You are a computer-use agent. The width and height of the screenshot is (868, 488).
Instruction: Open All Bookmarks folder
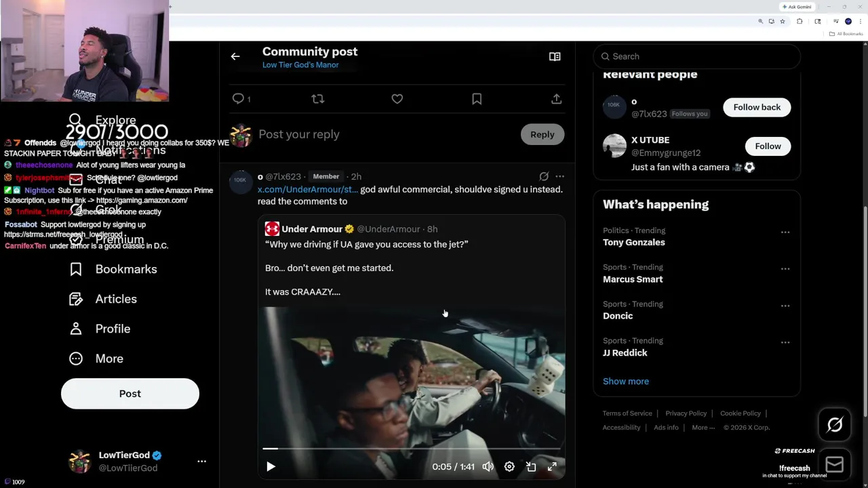(x=846, y=34)
